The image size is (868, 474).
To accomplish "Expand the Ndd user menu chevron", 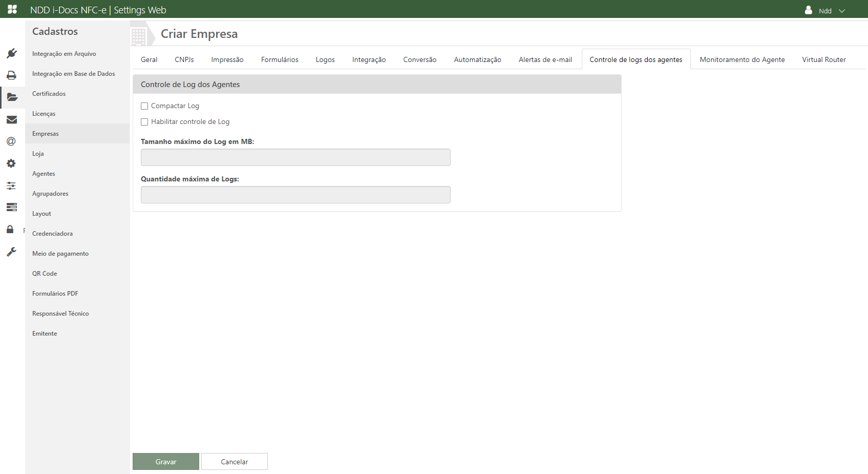I will click(842, 11).
